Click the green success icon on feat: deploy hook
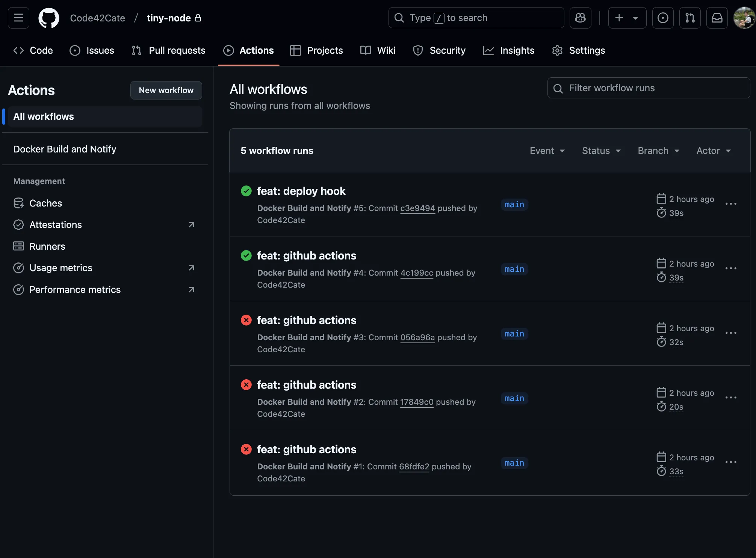Viewport: 756px width, 558px height. (246, 191)
